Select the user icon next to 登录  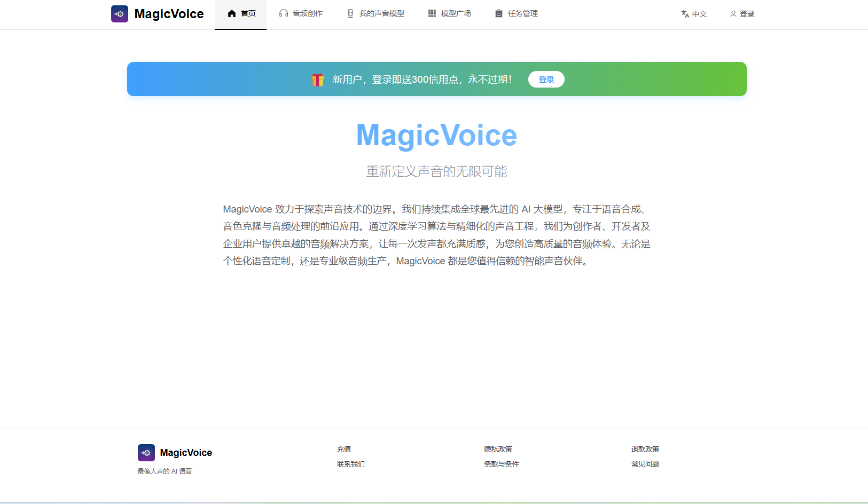pos(732,14)
